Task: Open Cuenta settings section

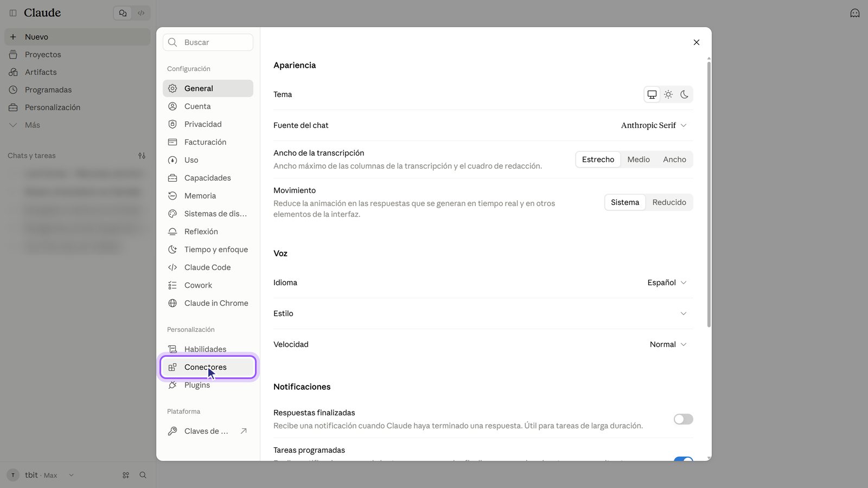Action: 208,106
